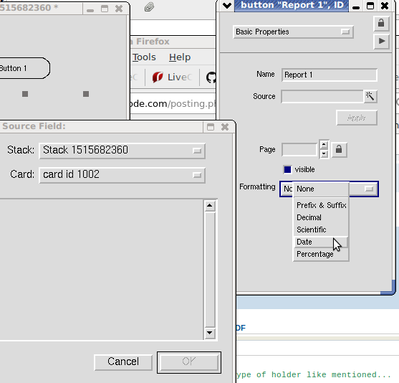Click the lock icon beside Page field
This screenshot has width=399, height=383.
[339, 149]
